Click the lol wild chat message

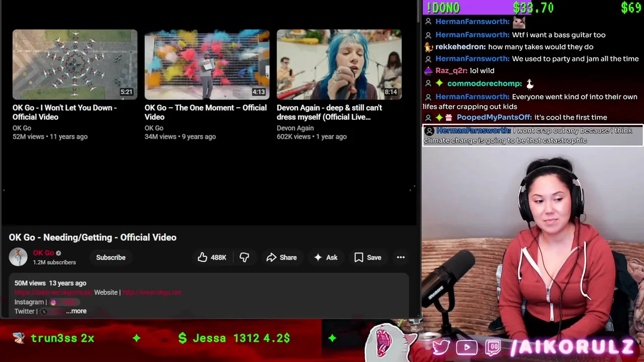482,71
